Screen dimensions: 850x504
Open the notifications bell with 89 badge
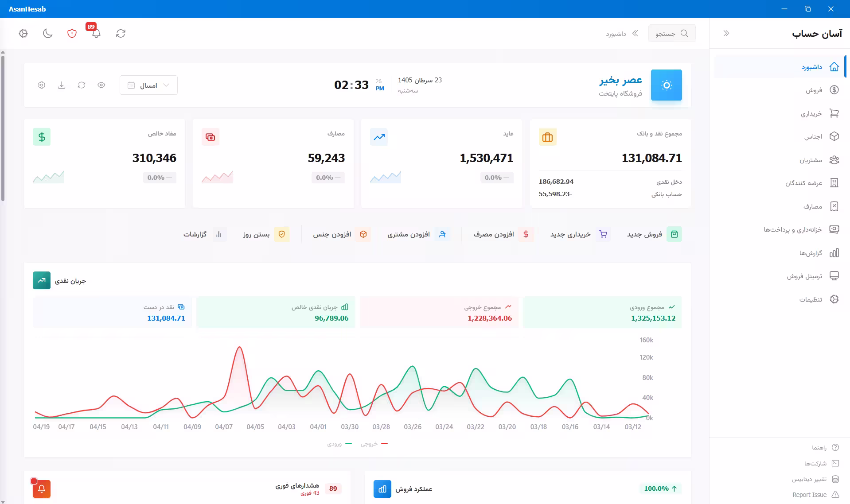click(x=96, y=33)
